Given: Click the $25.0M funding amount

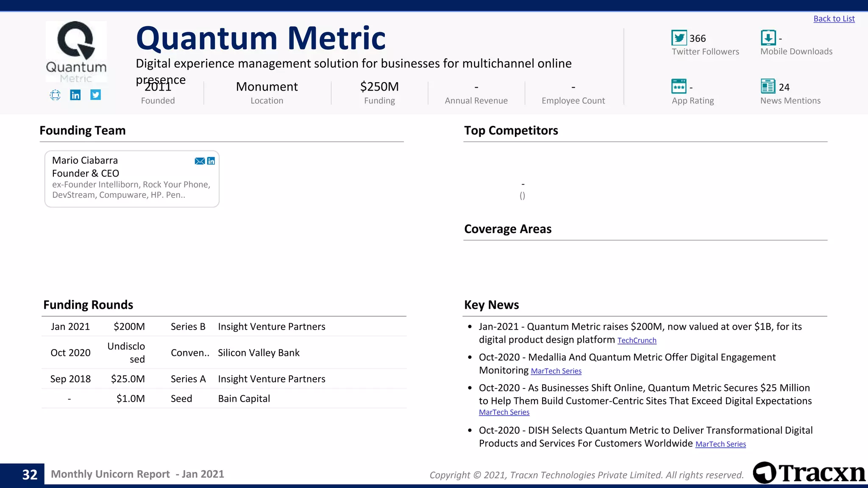Looking at the screenshot, I should [x=128, y=379].
